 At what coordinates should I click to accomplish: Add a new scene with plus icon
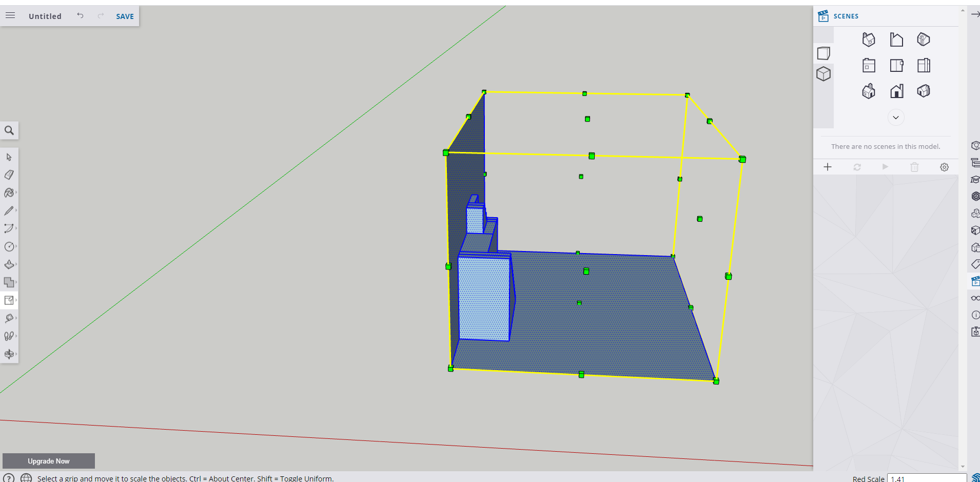pyautogui.click(x=828, y=167)
